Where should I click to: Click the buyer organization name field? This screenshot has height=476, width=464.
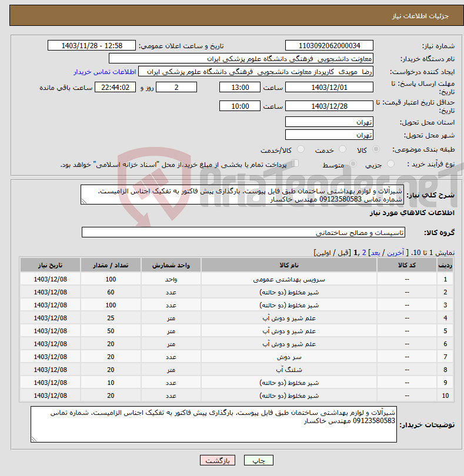tap(241, 59)
